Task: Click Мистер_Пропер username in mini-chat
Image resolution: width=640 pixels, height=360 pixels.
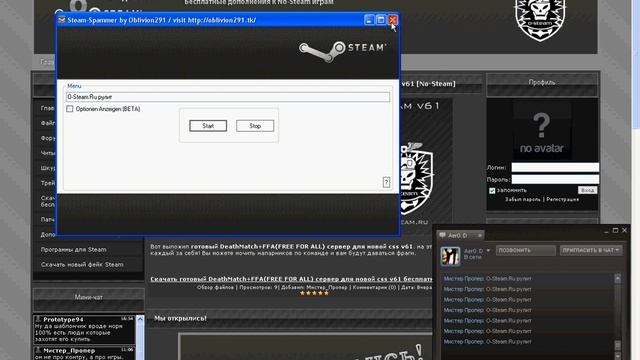Action: [69, 351]
